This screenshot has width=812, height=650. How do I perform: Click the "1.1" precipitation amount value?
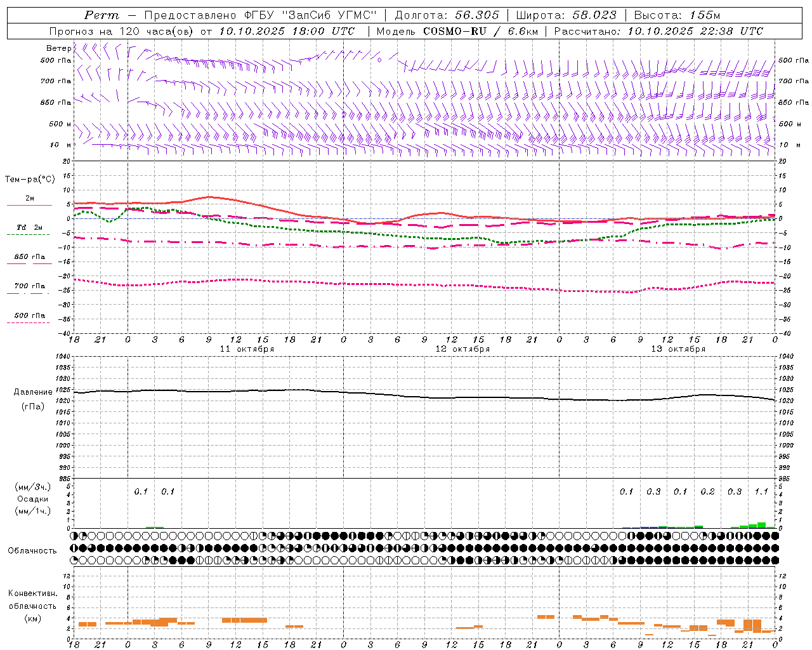point(761,492)
